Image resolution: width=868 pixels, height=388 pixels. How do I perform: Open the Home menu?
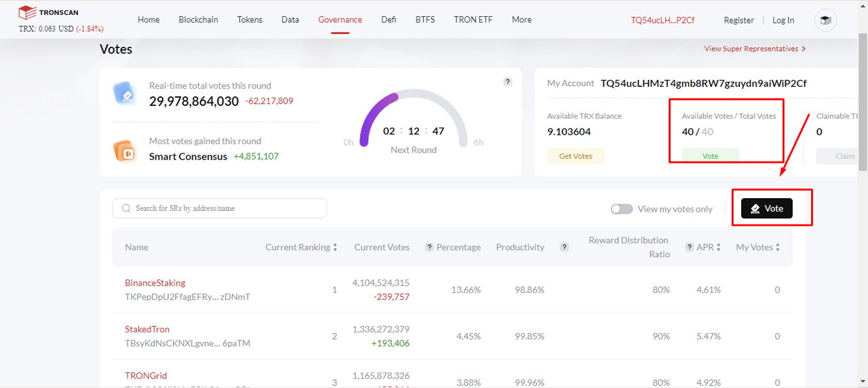click(x=149, y=20)
